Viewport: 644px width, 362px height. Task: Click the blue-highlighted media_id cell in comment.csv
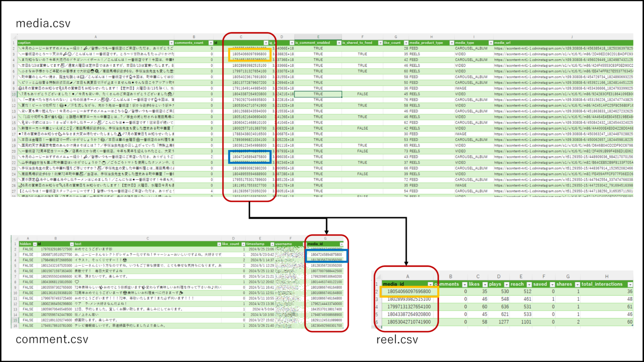pos(327,257)
